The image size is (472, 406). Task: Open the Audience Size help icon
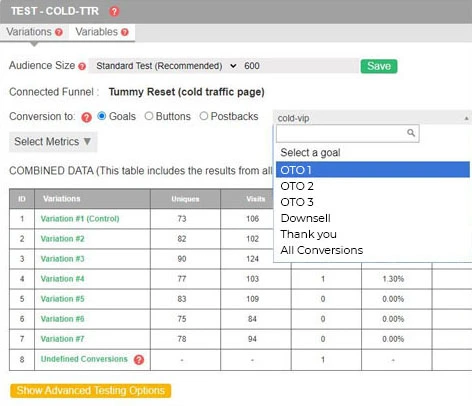82,66
